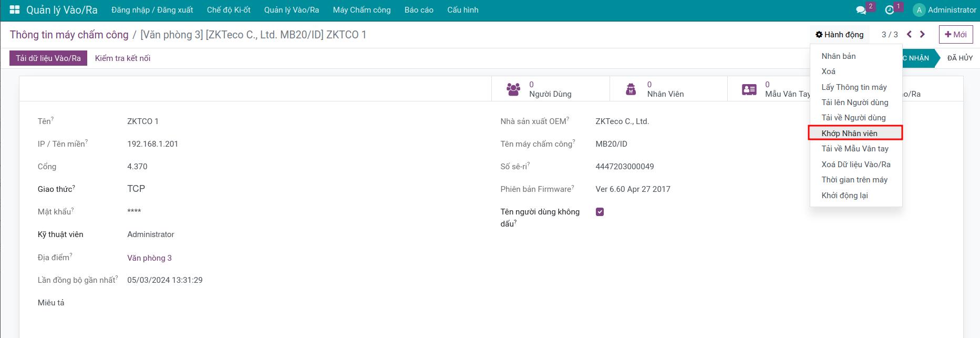
Task: Choose Tải về Mẫu Vân tay option
Action: pyautogui.click(x=854, y=149)
